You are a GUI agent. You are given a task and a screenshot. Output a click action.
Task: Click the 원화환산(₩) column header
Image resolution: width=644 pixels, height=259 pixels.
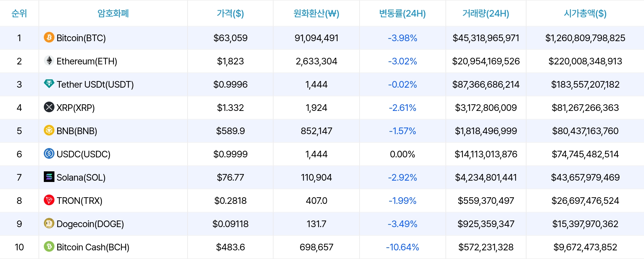(316, 13)
